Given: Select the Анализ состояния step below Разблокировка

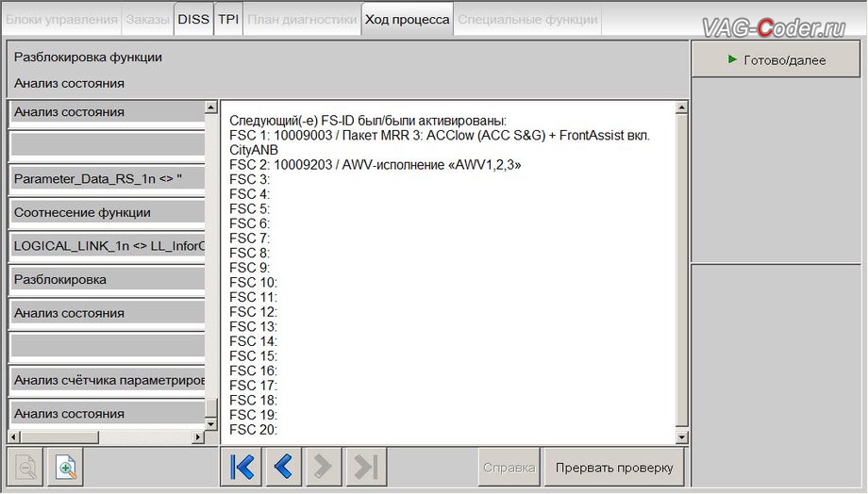Looking at the screenshot, I should click(108, 313).
